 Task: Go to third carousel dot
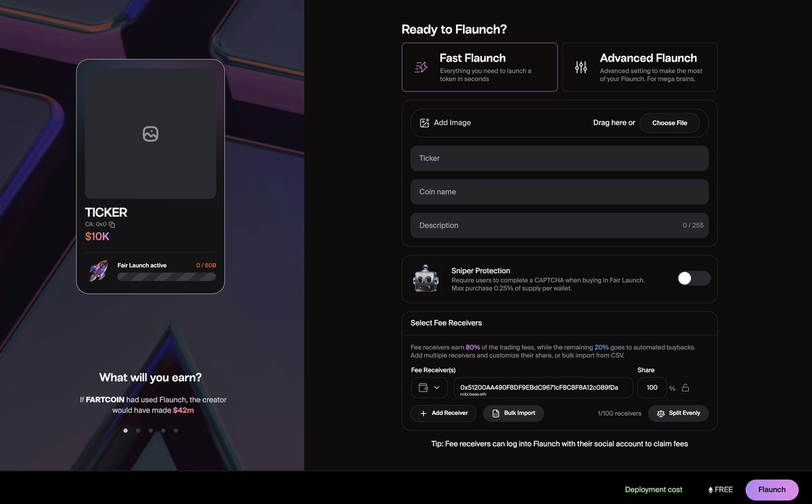pos(151,430)
